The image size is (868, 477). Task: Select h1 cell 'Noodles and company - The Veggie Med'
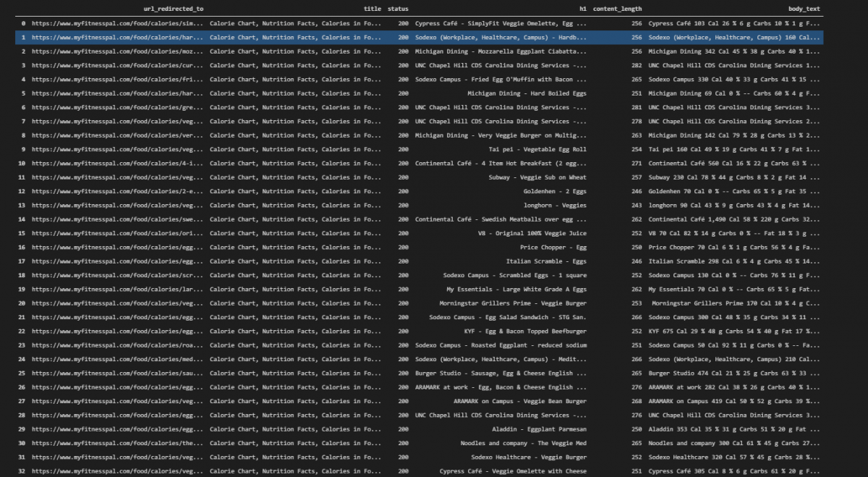point(524,443)
